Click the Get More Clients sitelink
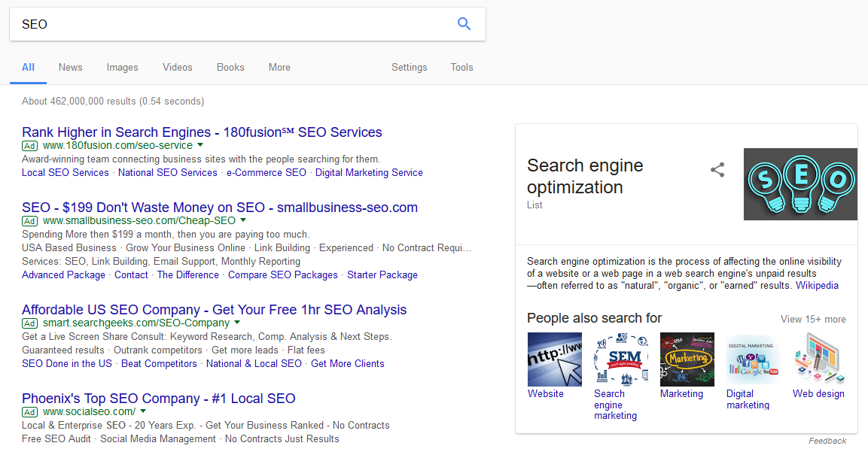This screenshot has width=868, height=458. pos(348,363)
